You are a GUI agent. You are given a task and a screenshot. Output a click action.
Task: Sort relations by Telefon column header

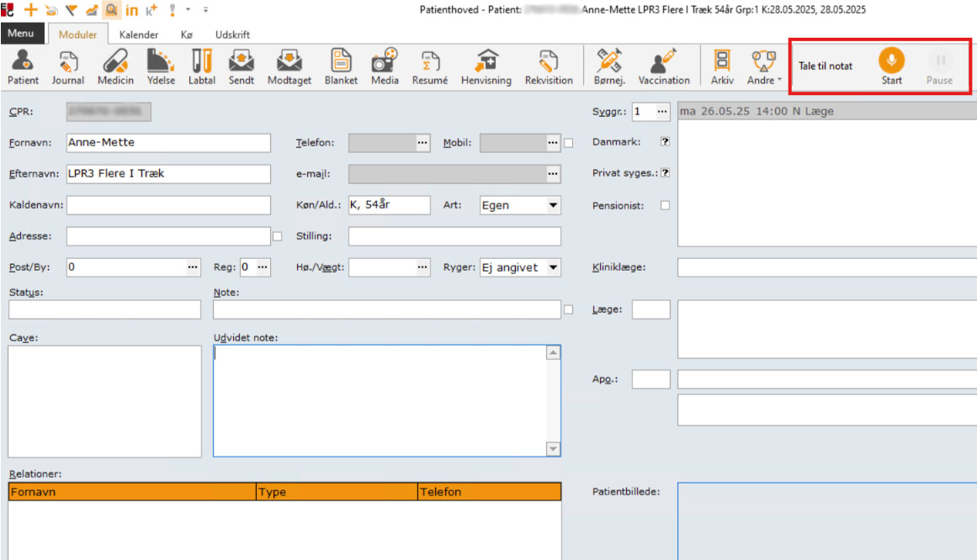[490, 492]
